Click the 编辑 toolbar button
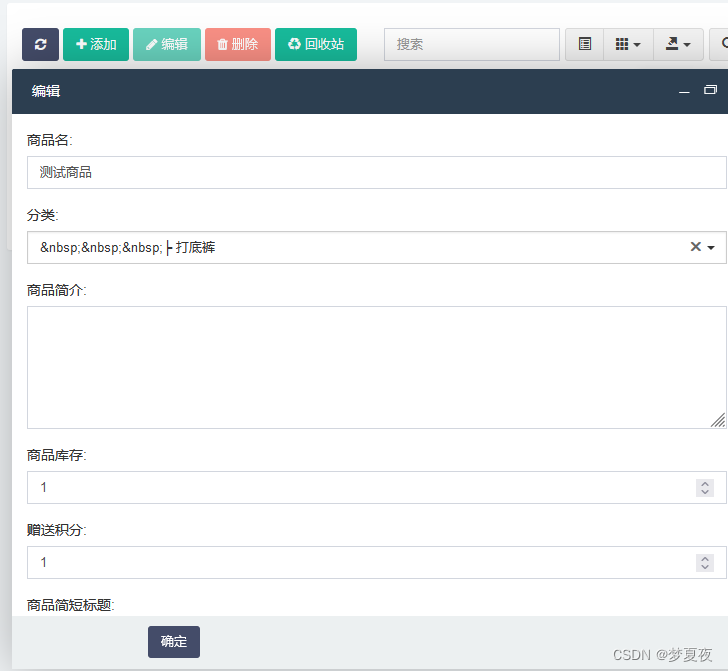 [x=167, y=45]
